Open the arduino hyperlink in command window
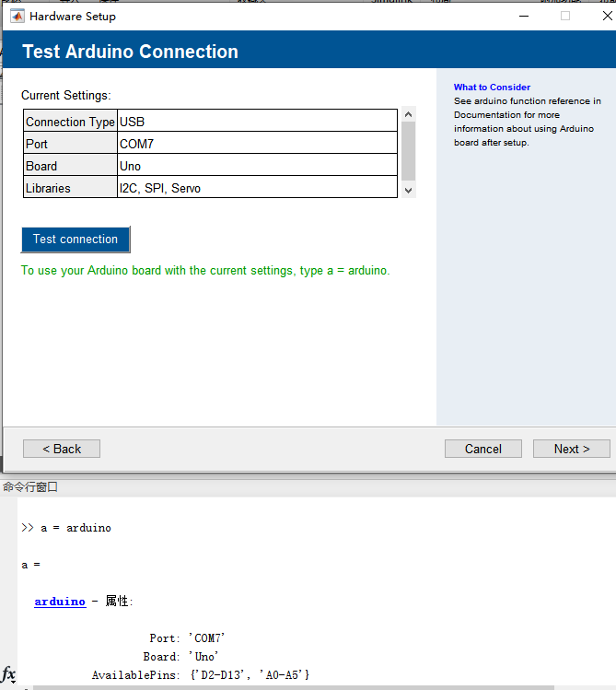Image resolution: width=616 pixels, height=690 pixels. 60,602
